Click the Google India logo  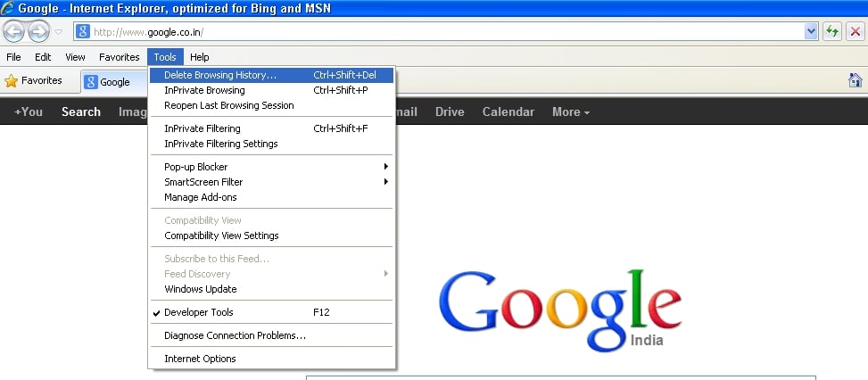coord(559,310)
